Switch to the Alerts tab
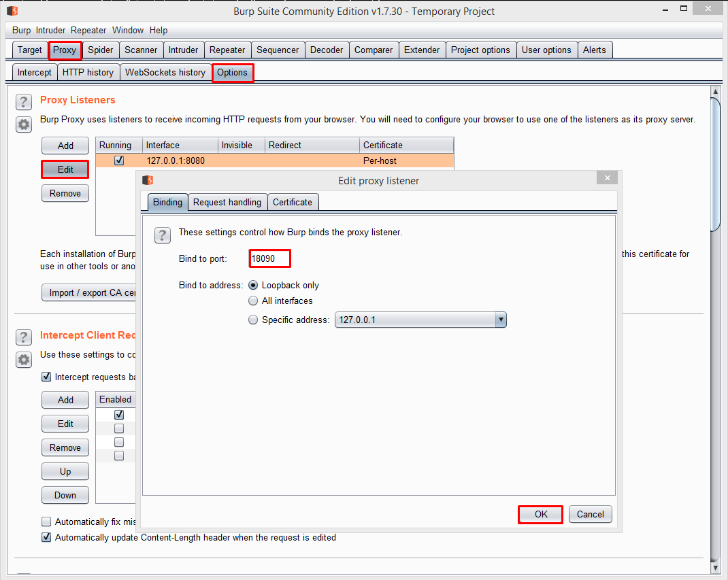Screen dimensions: 728x580 [x=594, y=50]
